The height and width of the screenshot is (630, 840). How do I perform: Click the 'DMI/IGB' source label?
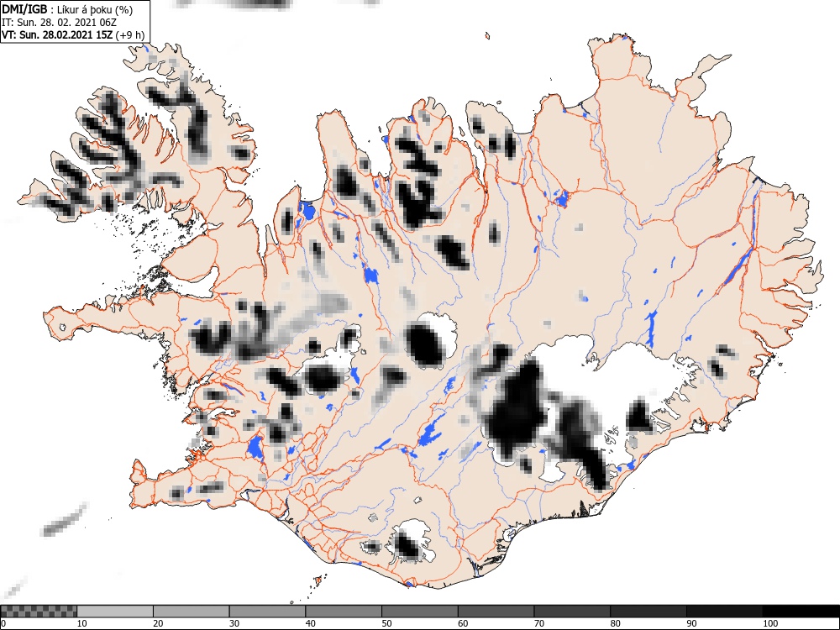(24, 9)
